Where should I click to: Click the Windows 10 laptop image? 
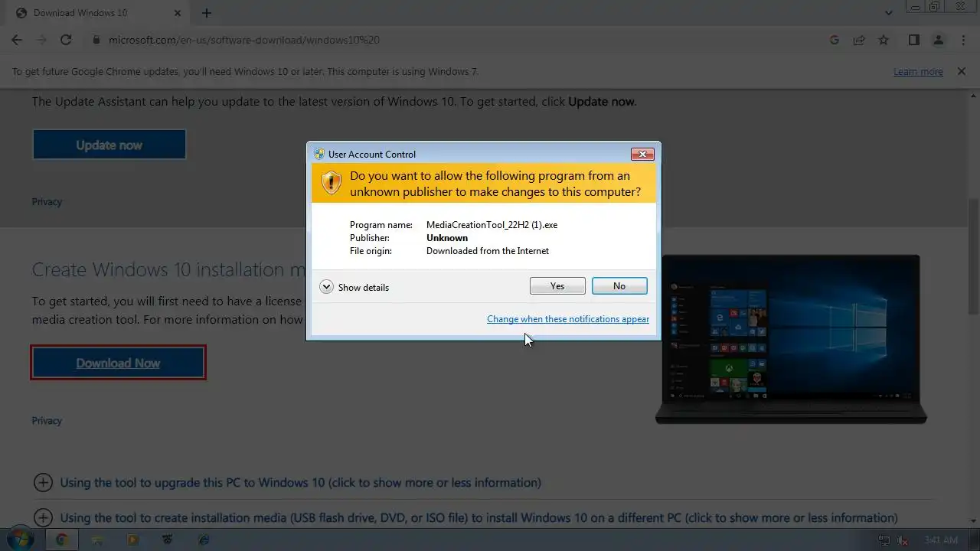pyautogui.click(x=791, y=339)
